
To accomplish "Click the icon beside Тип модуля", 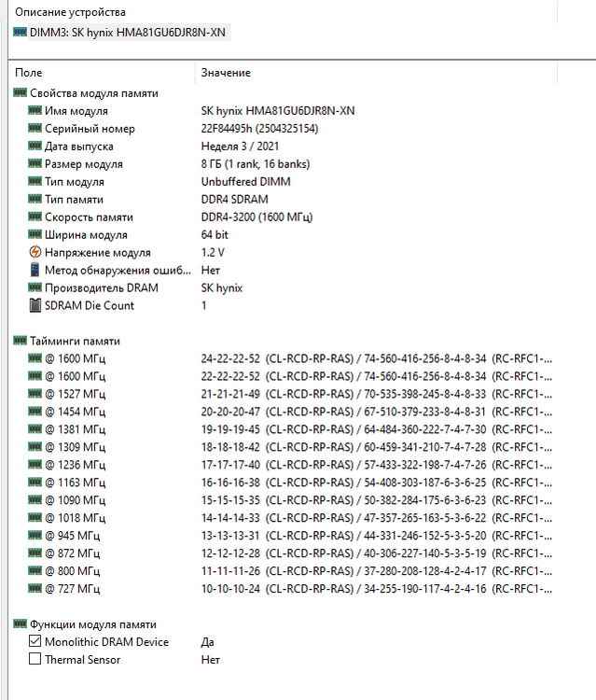I will (x=35, y=181).
